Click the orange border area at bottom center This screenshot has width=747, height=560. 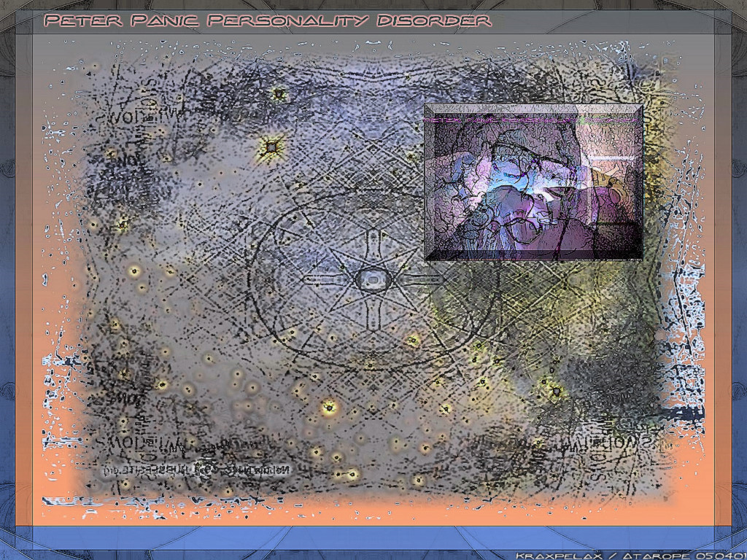click(x=372, y=513)
